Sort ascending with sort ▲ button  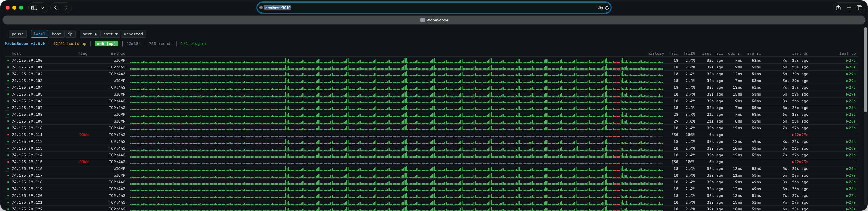click(x=90, y=34)
